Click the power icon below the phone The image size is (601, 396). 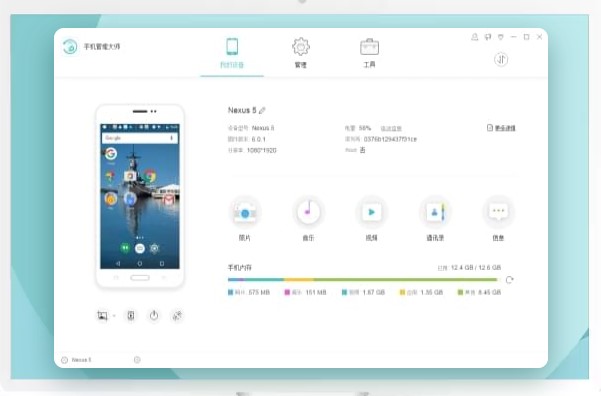click(x=154, y=315)
